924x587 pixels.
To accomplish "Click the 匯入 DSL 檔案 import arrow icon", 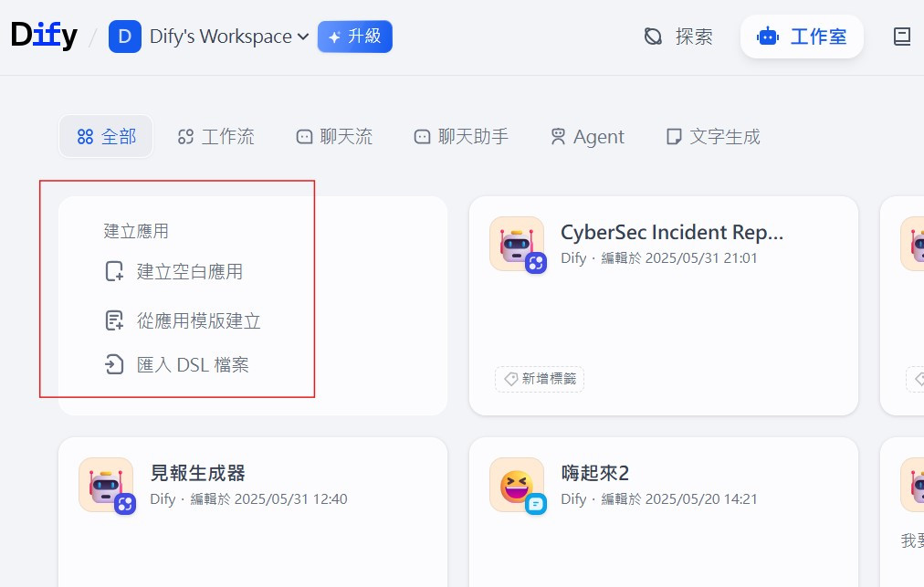I will pyautogui.click(x=114, y=365).
